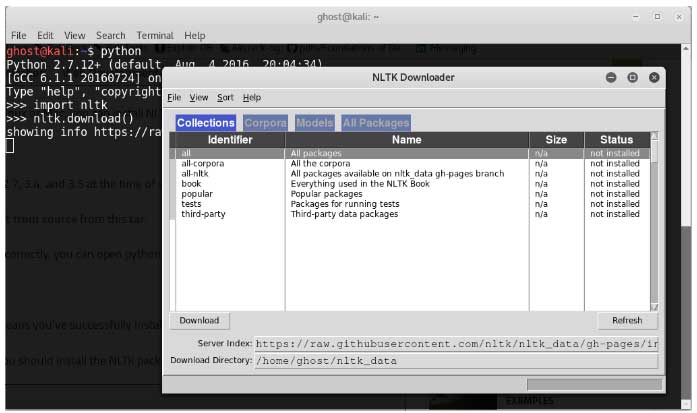
Task: Switch to the Collections tab
Action: coord(206,123)
